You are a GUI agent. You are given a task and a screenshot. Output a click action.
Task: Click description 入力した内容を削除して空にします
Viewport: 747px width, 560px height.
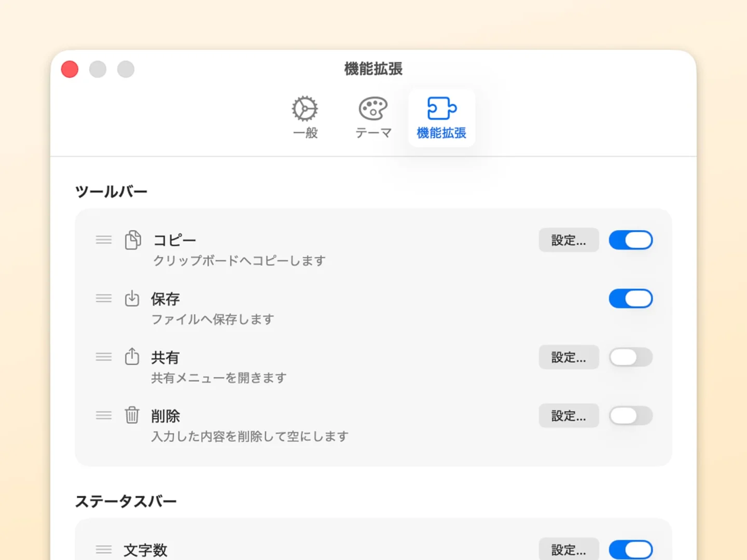(x=250, y=436)
